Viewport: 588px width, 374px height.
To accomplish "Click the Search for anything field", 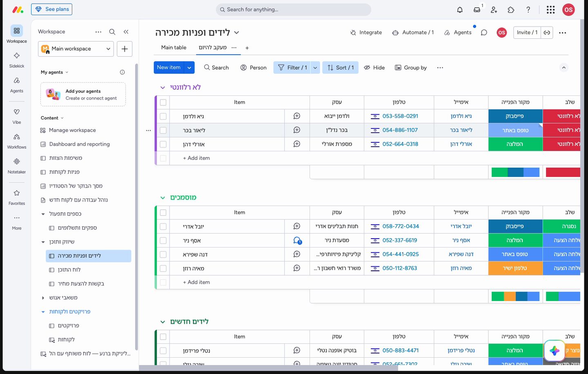I will click(294, 9).
